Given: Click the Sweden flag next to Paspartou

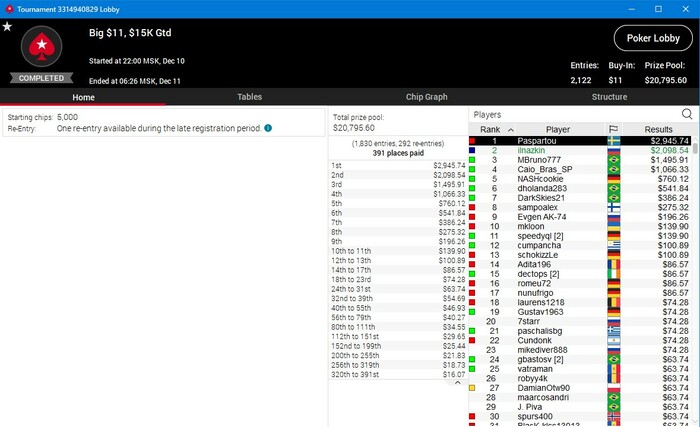Looking at the screenshot, I should coord(614,141).
